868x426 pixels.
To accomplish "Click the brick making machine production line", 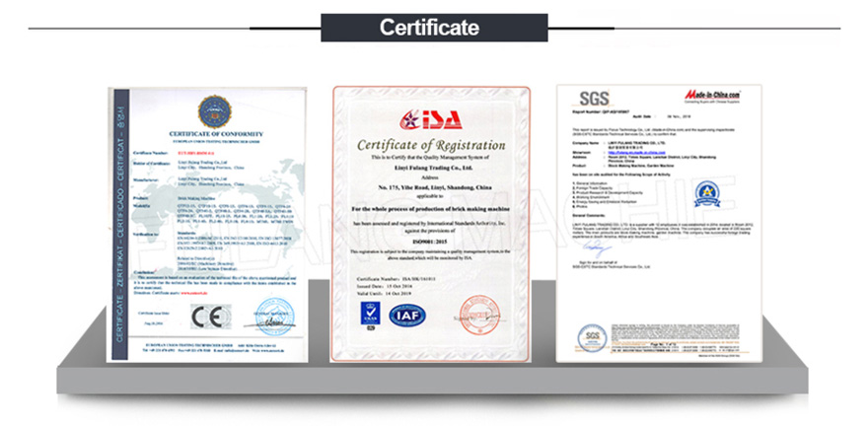I will point(431,209).
